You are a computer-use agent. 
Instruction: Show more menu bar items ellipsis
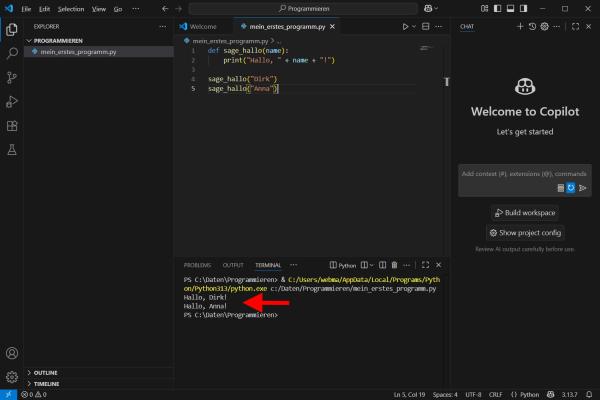[x=136, y=9]
